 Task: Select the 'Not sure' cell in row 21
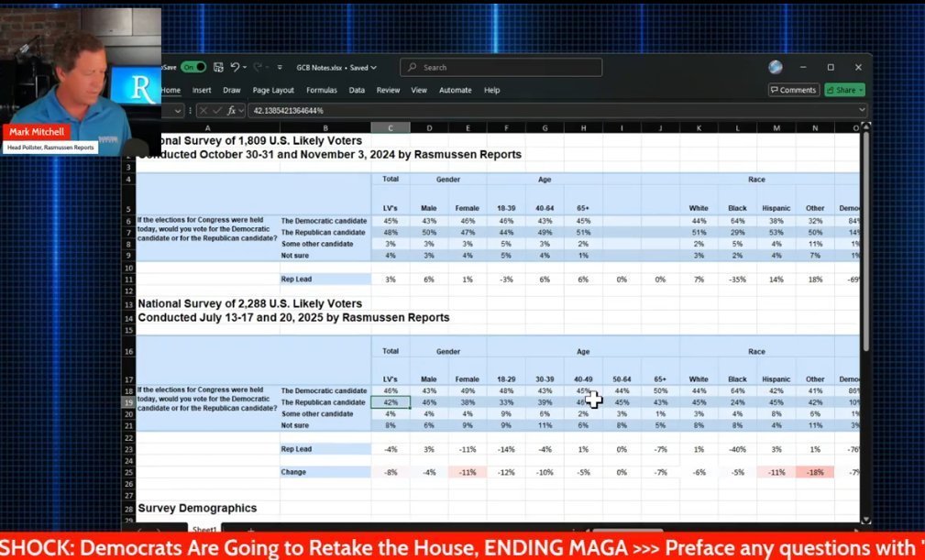pyautogui.click(x=325, y=425)
